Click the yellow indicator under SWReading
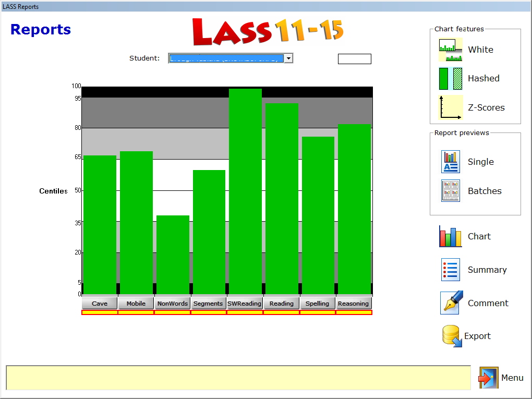Screen dimensions: 532x399 click(x=245, y=312)
